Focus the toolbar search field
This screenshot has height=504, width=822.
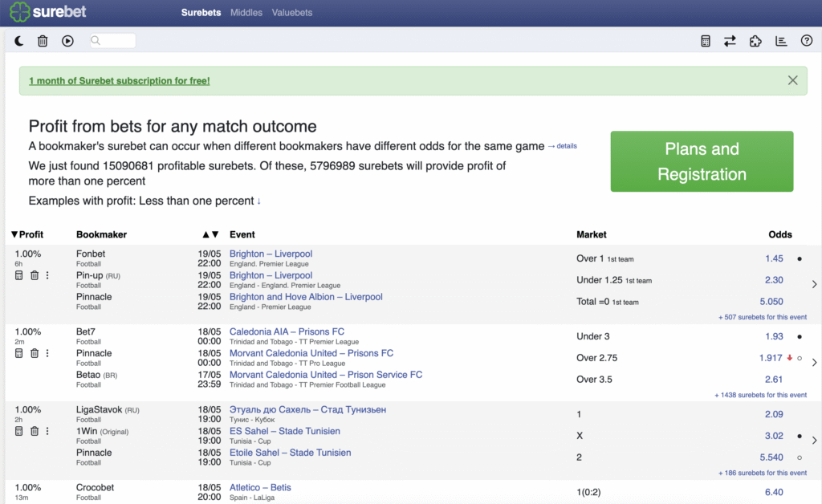click(112, 41)
